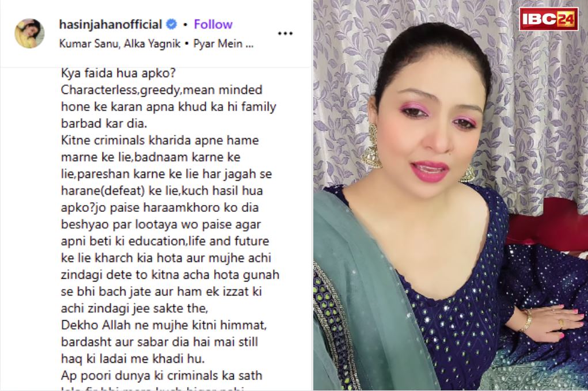
Task: Click the caption line 'Kya faida hua apko?'
Action: pyautogui.click(x=118, y=73)
